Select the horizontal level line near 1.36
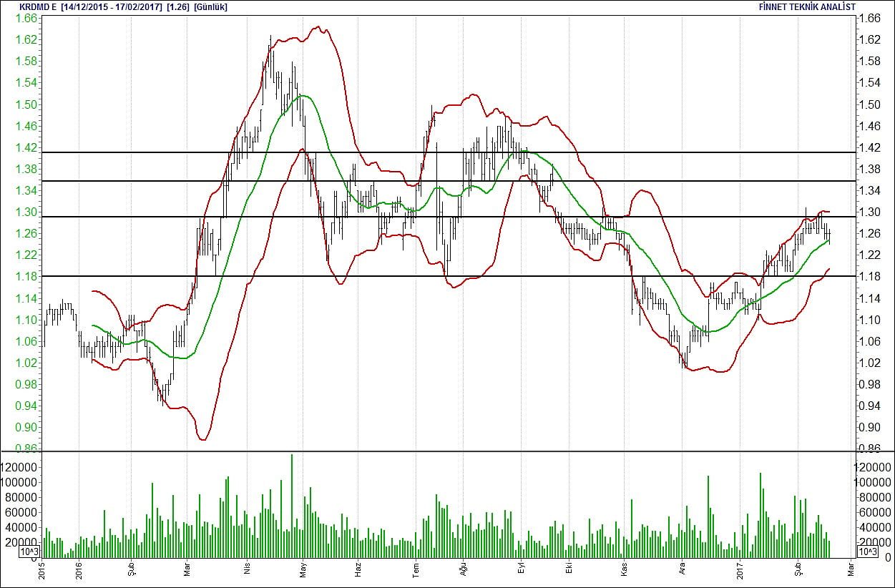The image size is (895, 588). pyautogui.click(x=448, y=181)
